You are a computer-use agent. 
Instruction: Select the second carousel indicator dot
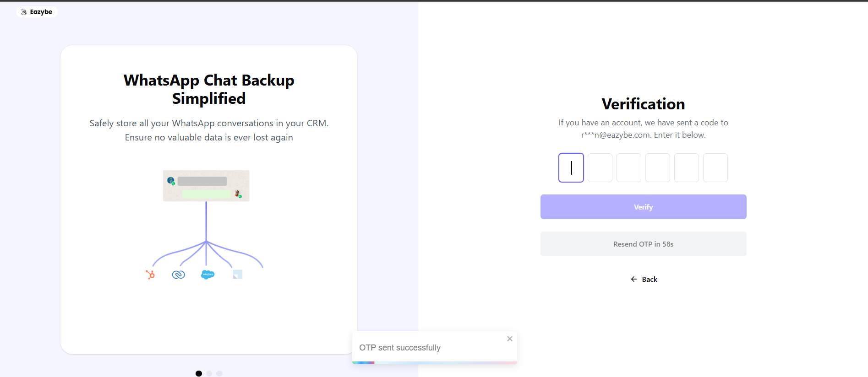(x=209, y=373)
